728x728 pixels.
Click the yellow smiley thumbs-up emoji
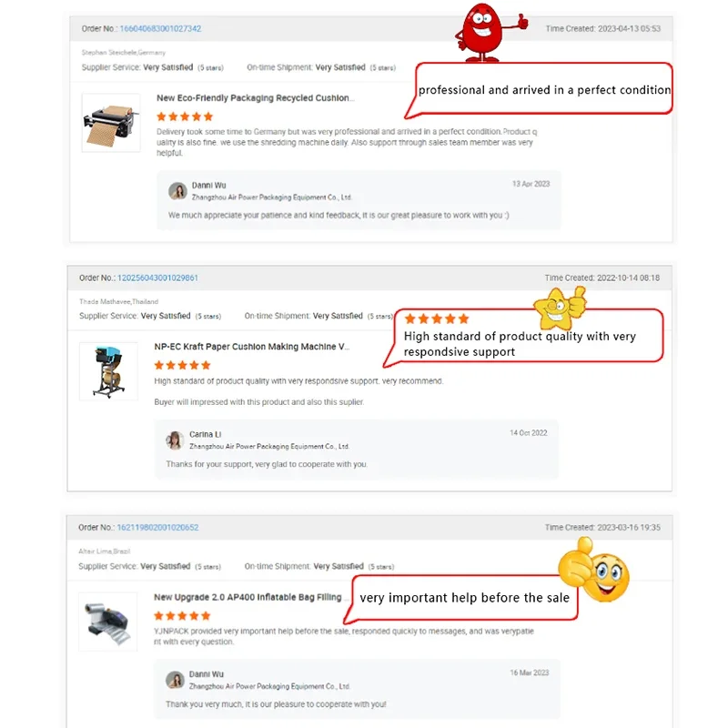click(x=593, y=571)
